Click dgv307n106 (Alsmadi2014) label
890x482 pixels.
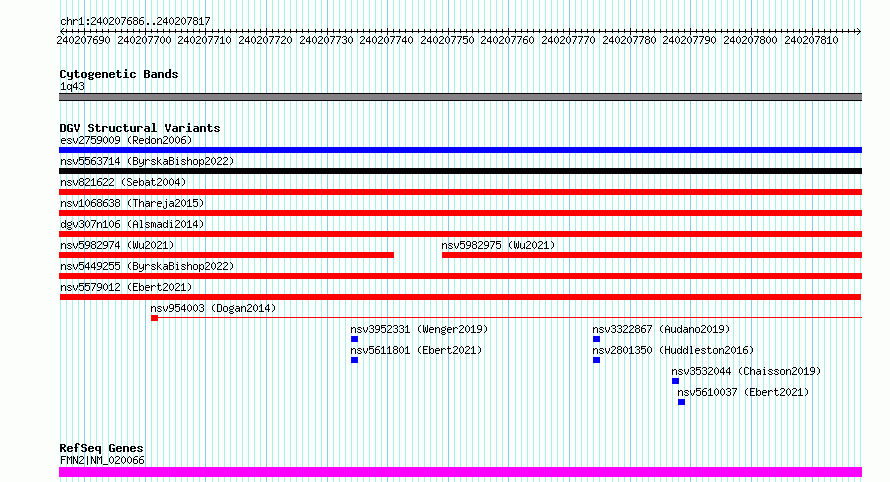(x=132, y=224)
